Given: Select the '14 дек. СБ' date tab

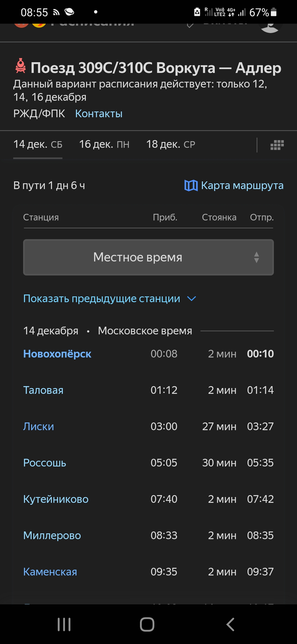Looking at the screenshot, I should pos(38,144).
